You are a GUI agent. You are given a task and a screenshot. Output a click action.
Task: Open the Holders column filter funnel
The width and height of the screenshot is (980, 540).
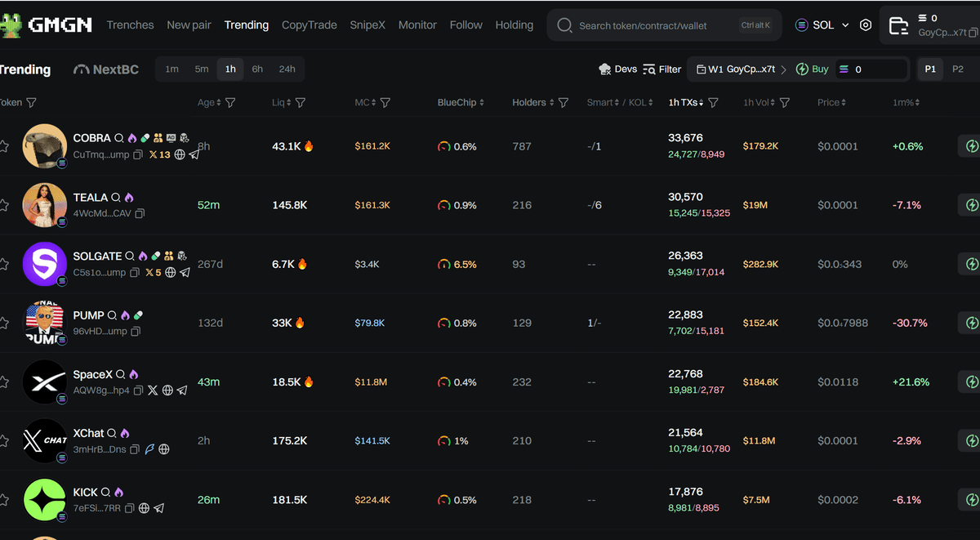tap(563, 103)
